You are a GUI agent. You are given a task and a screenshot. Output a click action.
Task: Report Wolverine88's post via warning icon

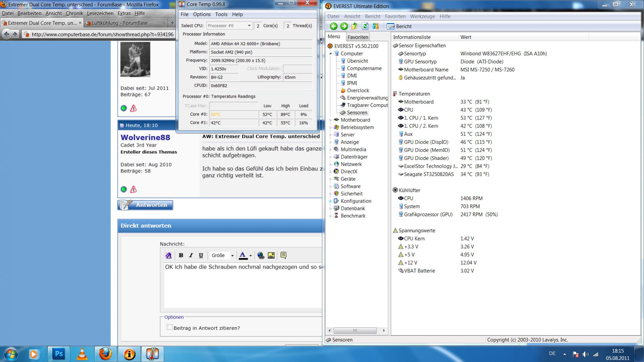click(x=133, y=189)
